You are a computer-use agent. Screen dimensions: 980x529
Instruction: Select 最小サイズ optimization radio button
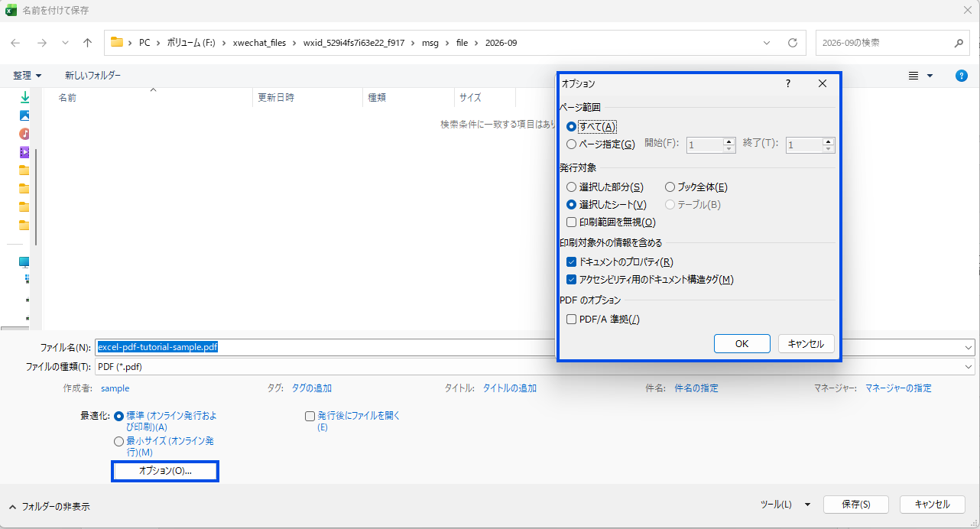118,441
